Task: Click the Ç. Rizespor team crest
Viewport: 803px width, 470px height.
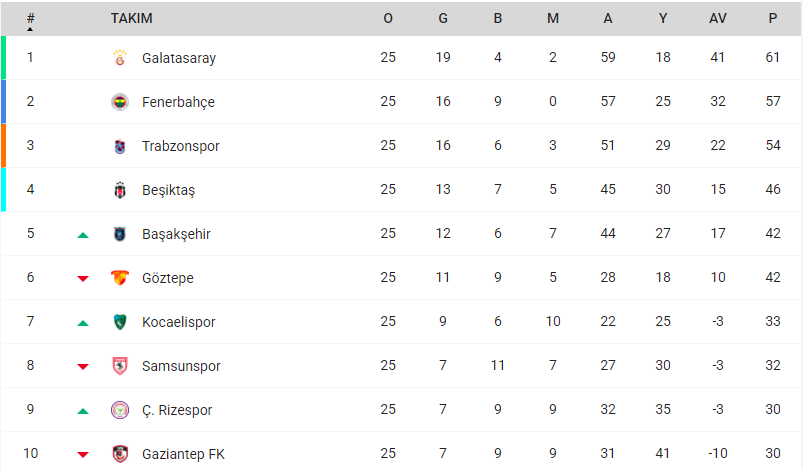Action: pyautogui.click(x=120, y=410)
